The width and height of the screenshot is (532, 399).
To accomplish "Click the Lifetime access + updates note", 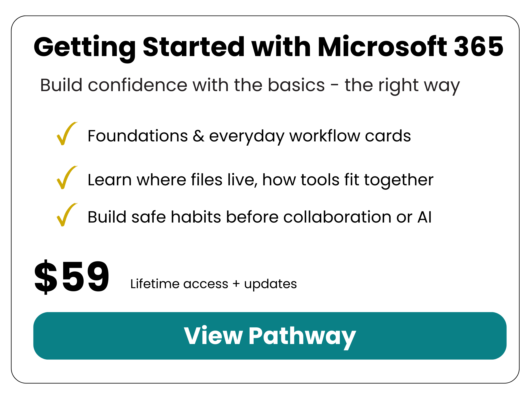I will pos(213,284).
